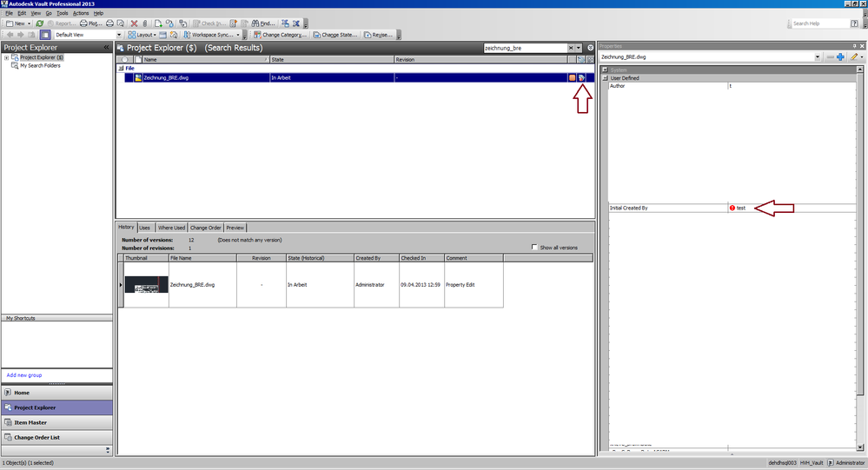This screenshot has width=868, height=470.
Task: Switch to the Preview tab
Action: point(235,228)
